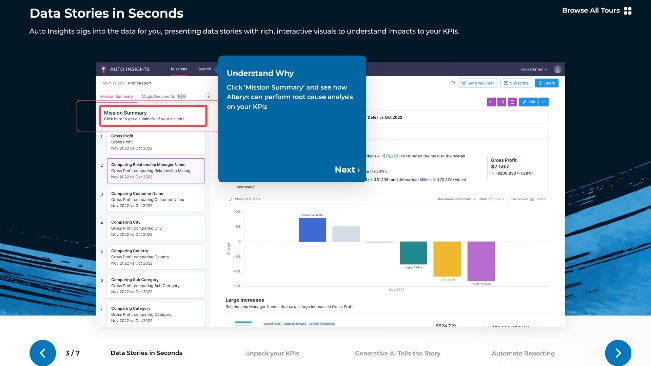Click the Auto Insights logo icon
651x366 pixels.
pos(103,69)
